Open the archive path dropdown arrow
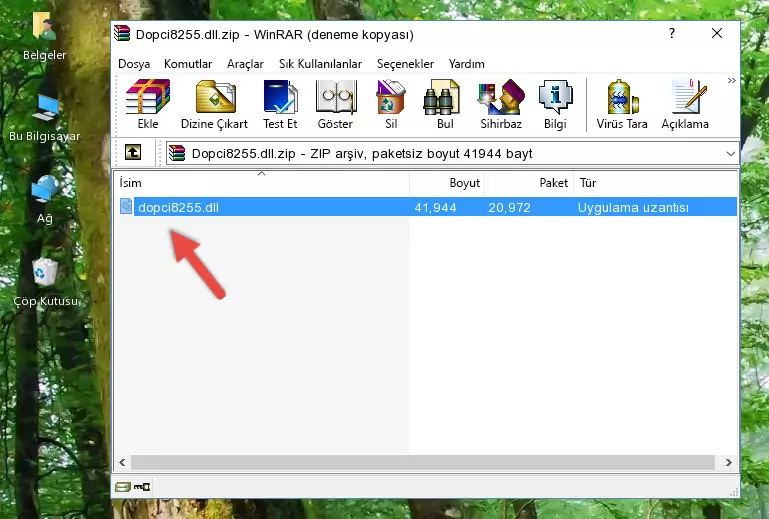This screenshot has height=519, width=769. click(731, 154)
